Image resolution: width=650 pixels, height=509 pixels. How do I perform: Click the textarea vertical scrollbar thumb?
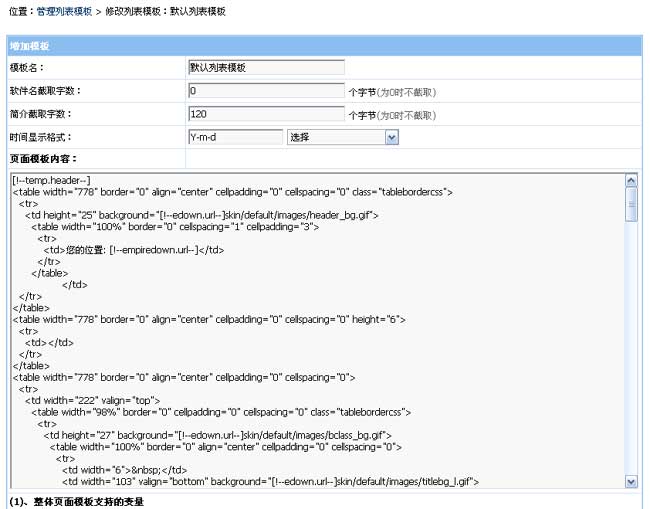pyautogui.click(x=631, y=204)
